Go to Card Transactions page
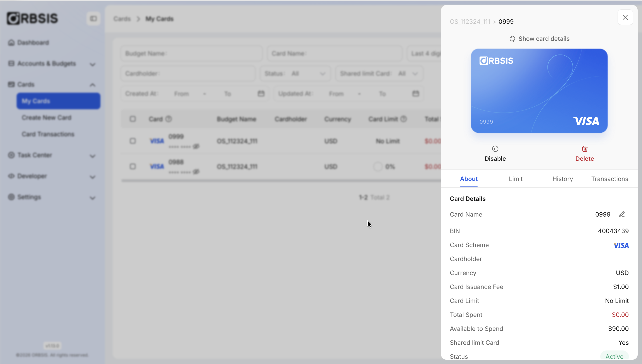Image resolution: width=642 pixels, height=364 pixels. [48, 134]
